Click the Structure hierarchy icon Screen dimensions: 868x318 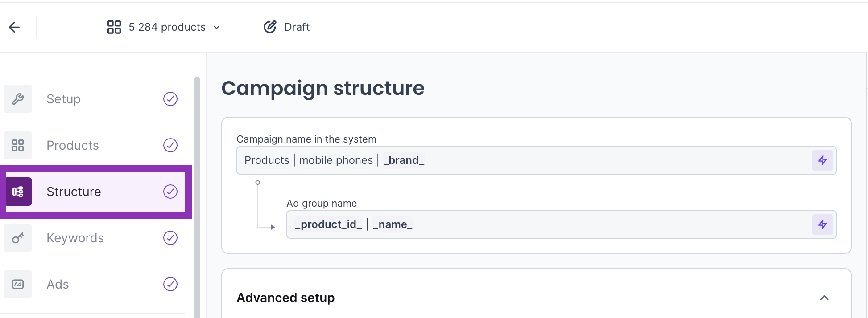[x=18, y=192]
